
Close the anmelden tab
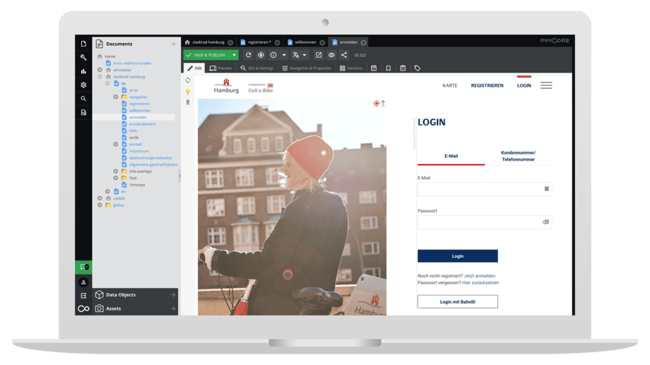364,42
